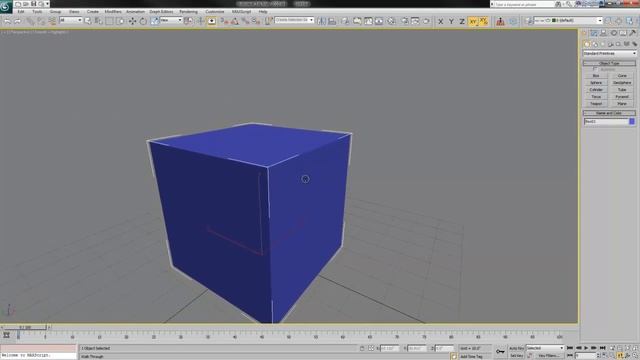Restrict movement to the X axis

[440, 21]
